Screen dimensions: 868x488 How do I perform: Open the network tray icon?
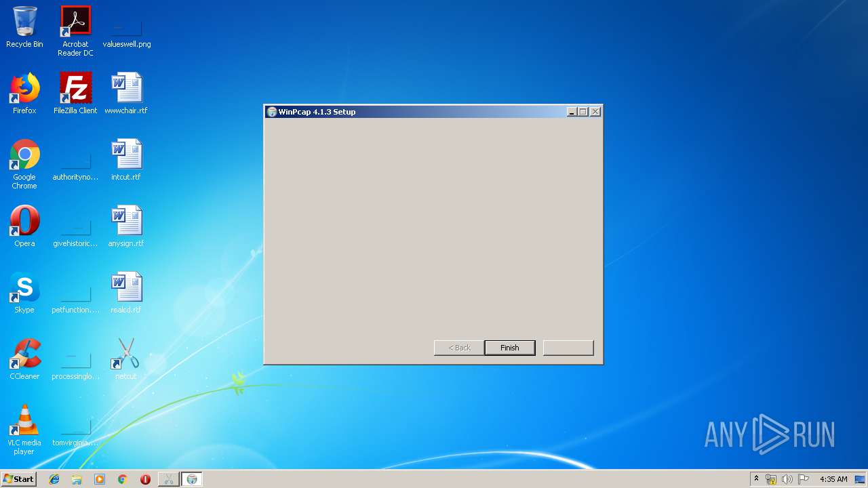[x=771, y=479]
